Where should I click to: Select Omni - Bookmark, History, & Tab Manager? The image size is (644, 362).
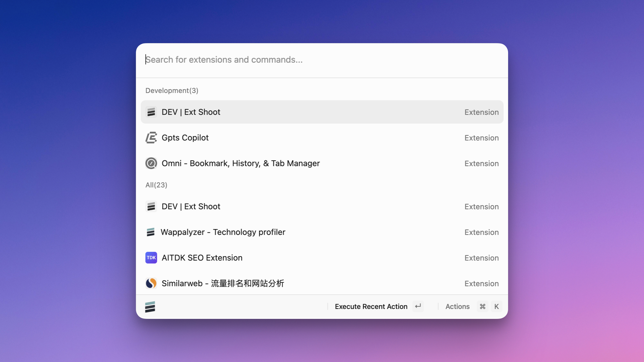tap(322, 163)
